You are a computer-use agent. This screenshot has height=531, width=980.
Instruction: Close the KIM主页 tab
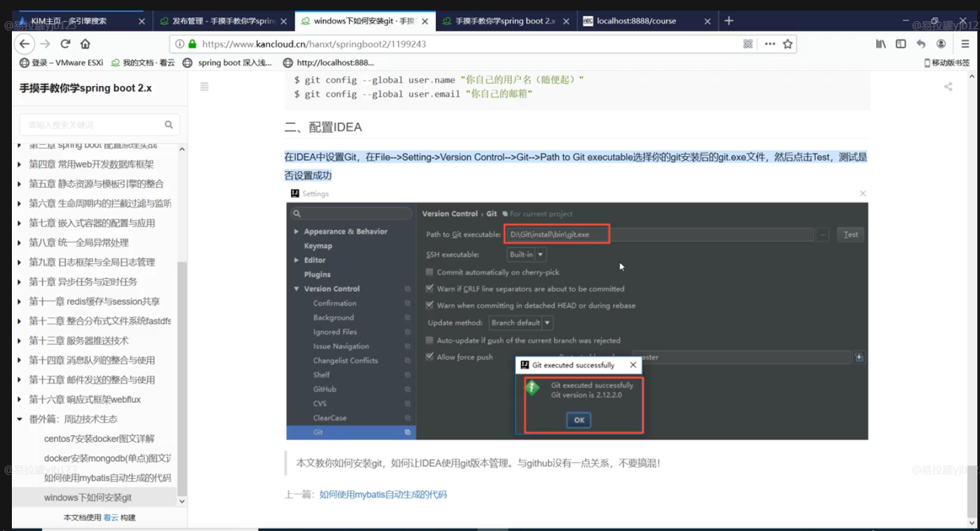142,21
